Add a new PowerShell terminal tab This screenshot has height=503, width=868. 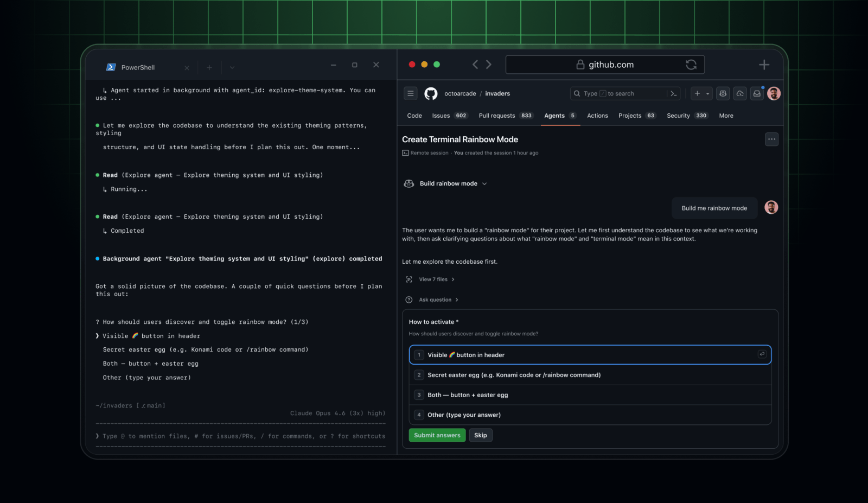pyautogui.click(x=209, y=67)
